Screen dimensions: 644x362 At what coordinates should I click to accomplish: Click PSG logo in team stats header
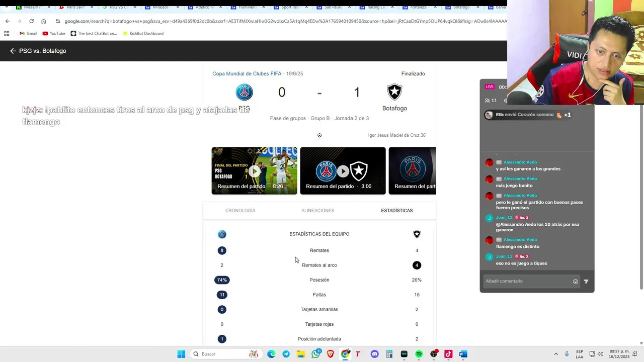pyautogui.click(x=222, y=234)
